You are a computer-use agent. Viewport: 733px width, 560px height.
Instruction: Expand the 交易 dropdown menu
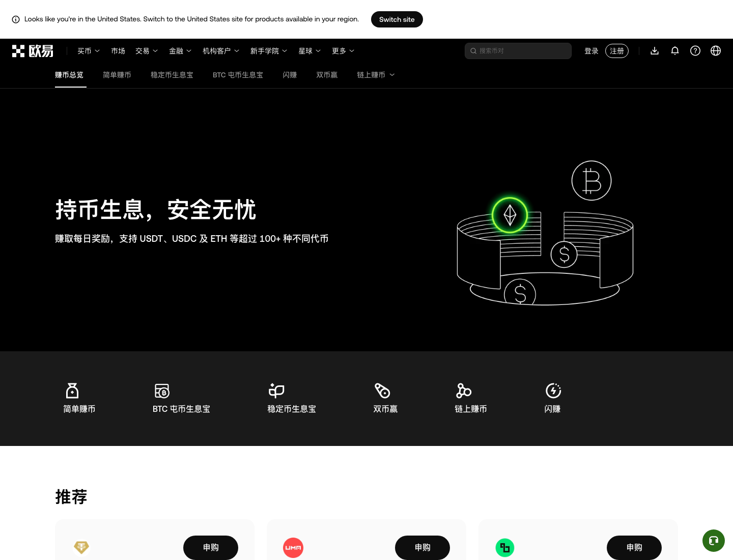pos(147,51)
